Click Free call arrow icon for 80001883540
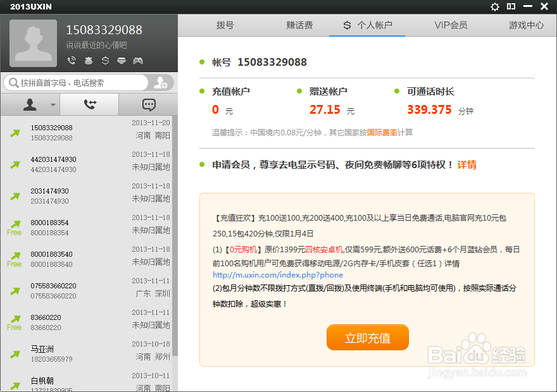 [x=14, y=260]
